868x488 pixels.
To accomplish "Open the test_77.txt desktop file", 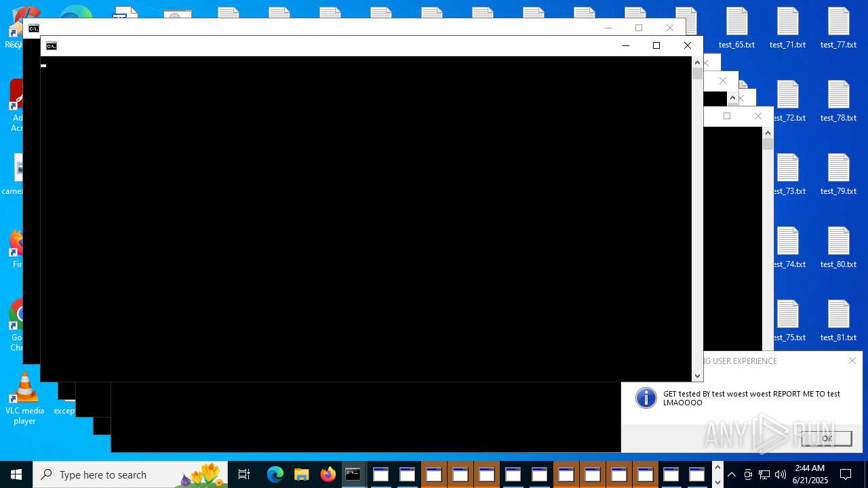I will tap(838, 28).
